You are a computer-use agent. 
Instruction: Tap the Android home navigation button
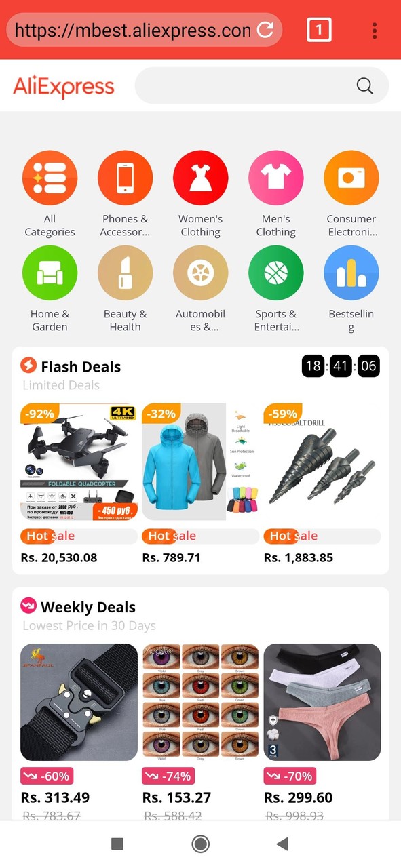pos(200,844)
